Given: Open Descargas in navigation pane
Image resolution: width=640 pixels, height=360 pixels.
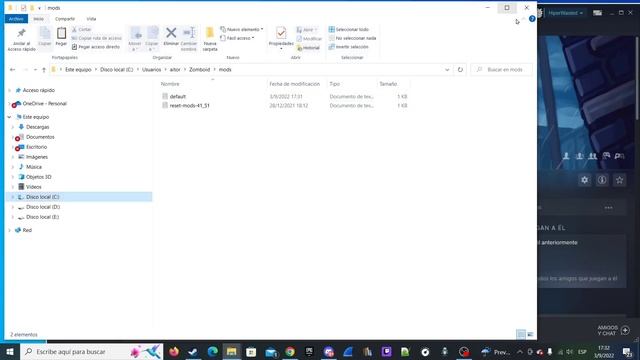Looking at the screenshot, I should coord(37,127).
